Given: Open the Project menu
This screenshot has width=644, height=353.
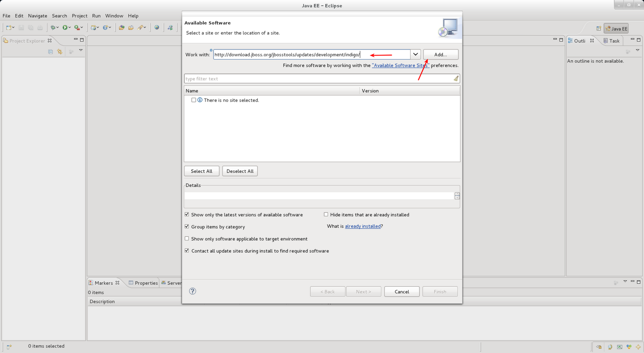Looking at the screenshot, I should [x=80, y=16].
